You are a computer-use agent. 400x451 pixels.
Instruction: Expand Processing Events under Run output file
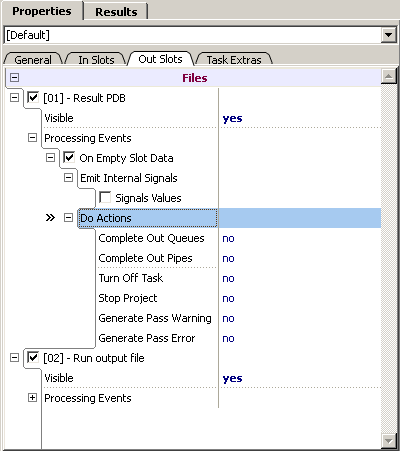32,398
